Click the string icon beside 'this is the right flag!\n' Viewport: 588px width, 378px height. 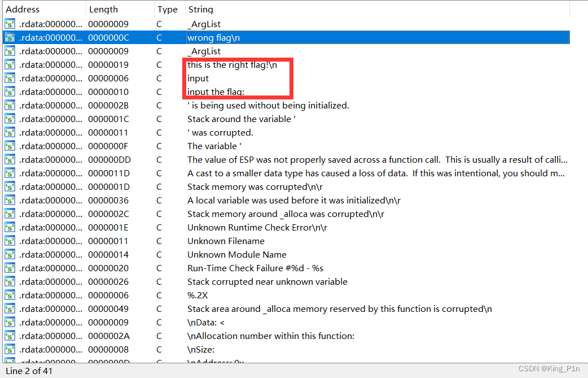[x=10, y=64]
